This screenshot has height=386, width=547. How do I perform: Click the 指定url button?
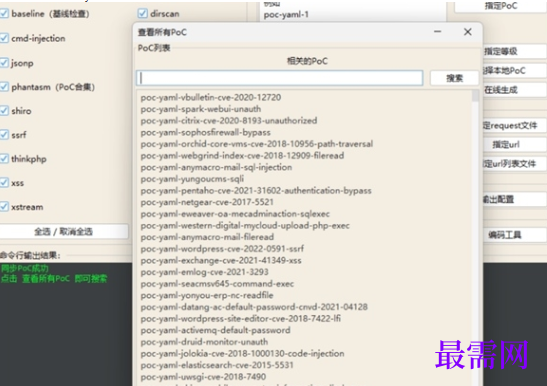click(515, 144)
